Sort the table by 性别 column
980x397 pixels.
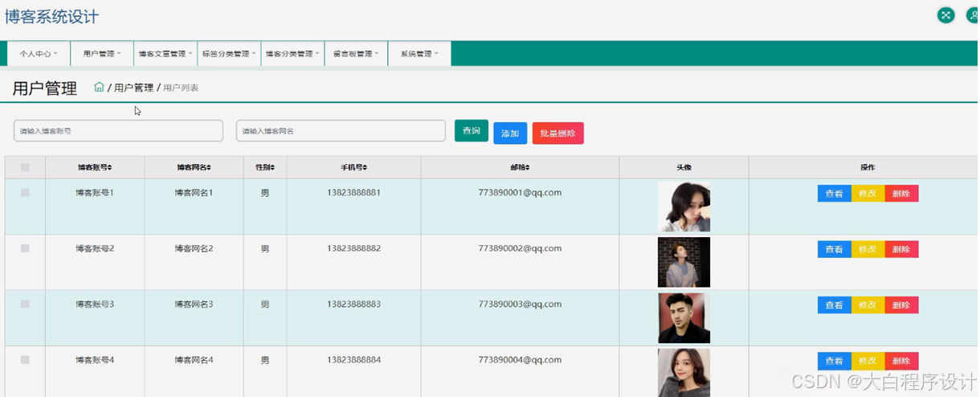click(265, 167)
